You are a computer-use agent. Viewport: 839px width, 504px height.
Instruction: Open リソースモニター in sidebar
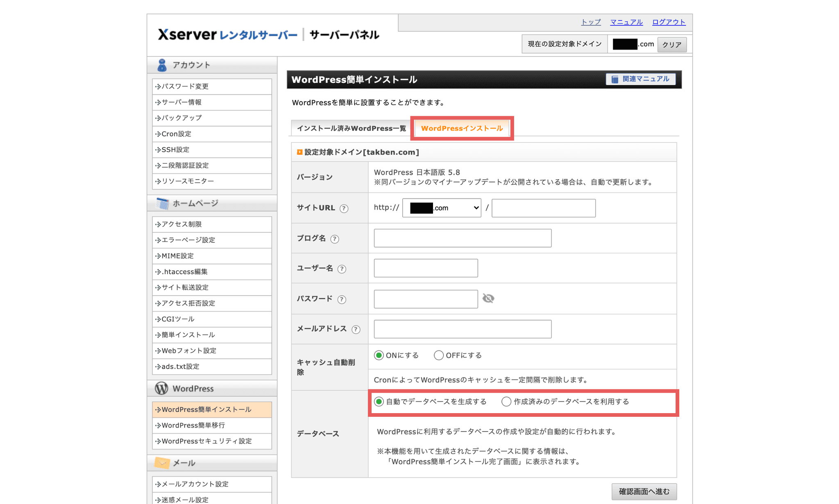[x=212, y=181]
